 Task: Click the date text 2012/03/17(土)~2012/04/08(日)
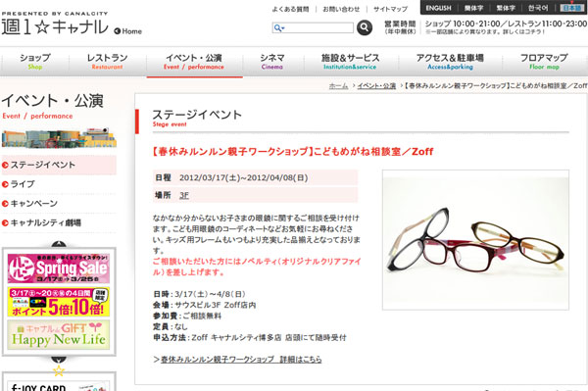click(x=244, y=177)
